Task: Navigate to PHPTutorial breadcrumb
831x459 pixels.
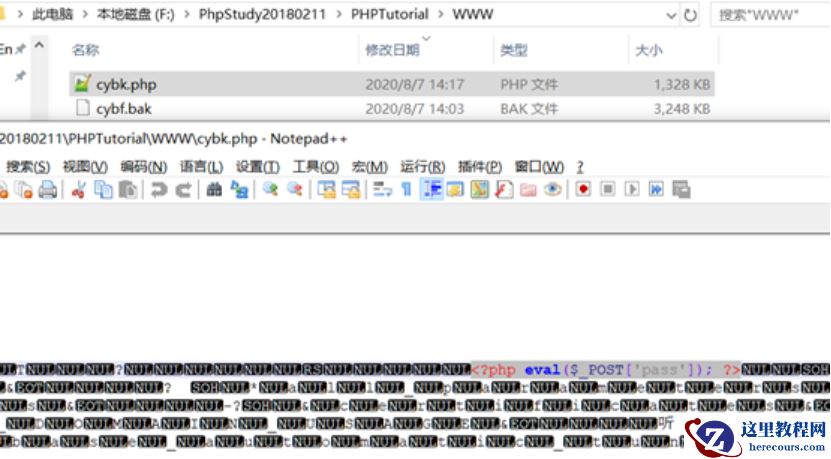Action: click(x=390, y=14)
